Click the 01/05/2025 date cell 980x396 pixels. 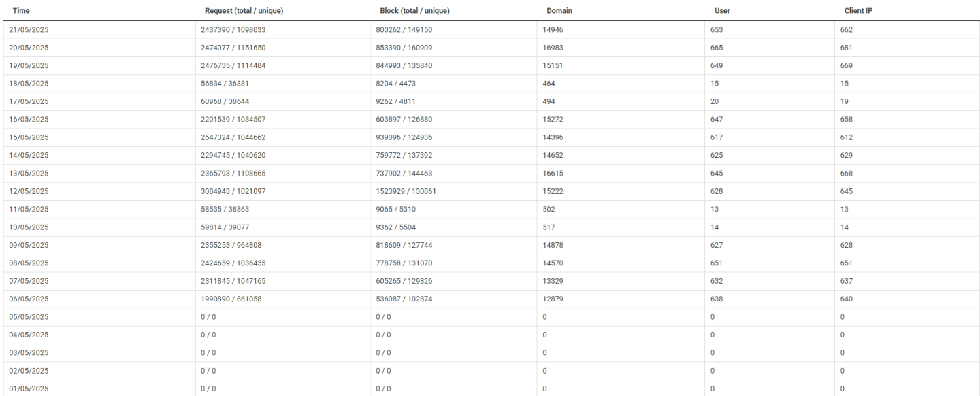[x=29, y=389]
